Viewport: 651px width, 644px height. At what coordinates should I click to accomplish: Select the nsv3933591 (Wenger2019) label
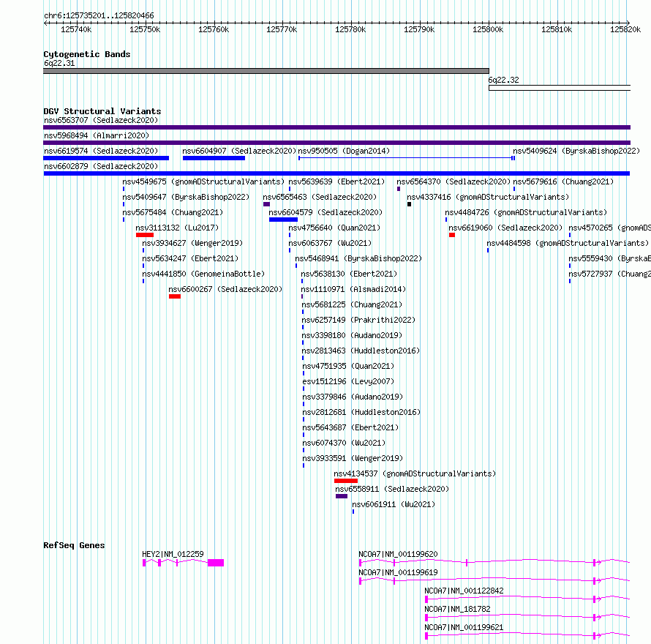pyautogui.click(x=353, y=458)
